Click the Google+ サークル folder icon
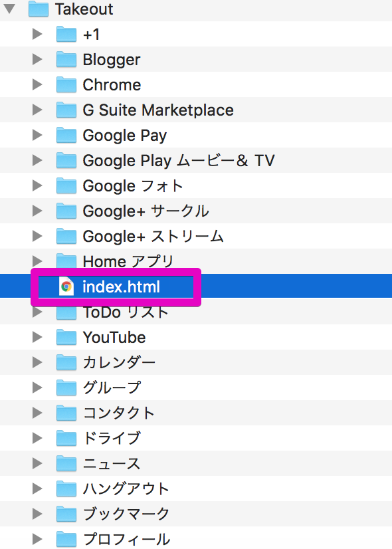This screenshot has width=392, height=549. tap(66, 211)
